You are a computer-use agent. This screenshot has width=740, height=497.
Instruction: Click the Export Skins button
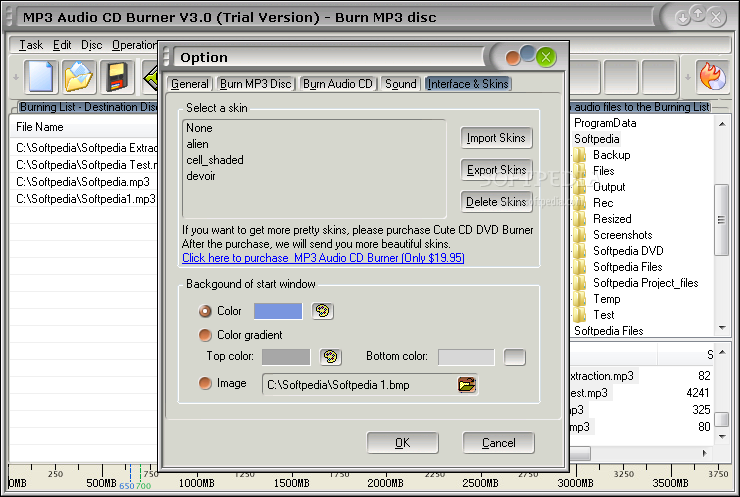coord(496,170)
